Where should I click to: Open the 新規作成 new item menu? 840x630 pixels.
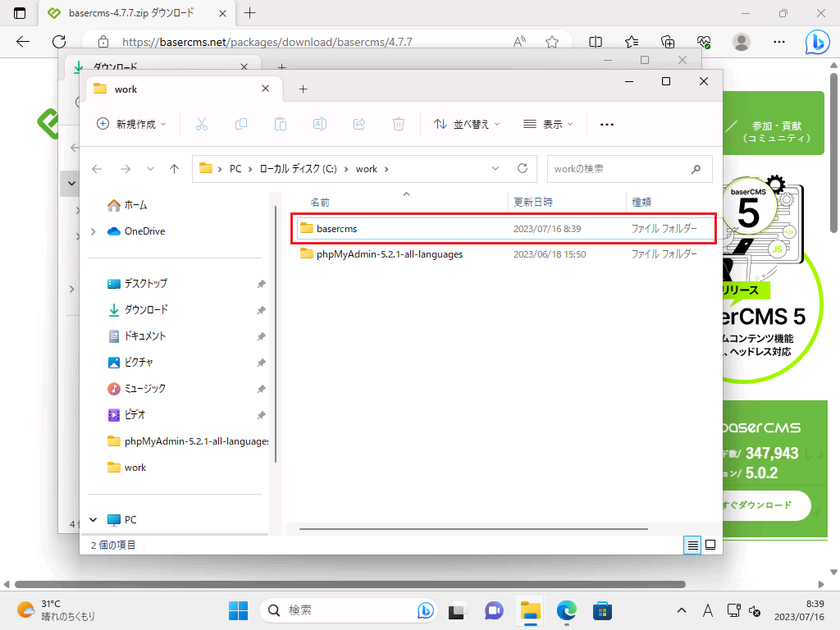(x=131, y=124)
